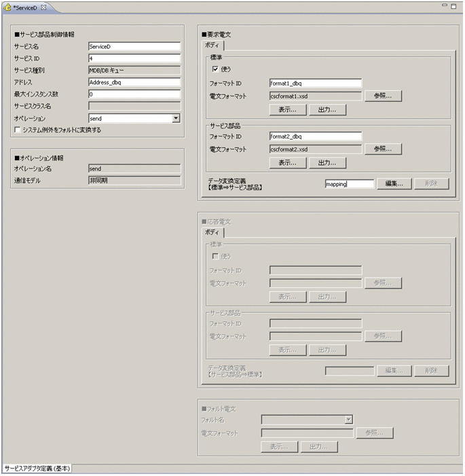The width and height of the screenshot is (465, 476).
Task: Click 参照... button for cscformat1.xsd
Action: point(383,96)
